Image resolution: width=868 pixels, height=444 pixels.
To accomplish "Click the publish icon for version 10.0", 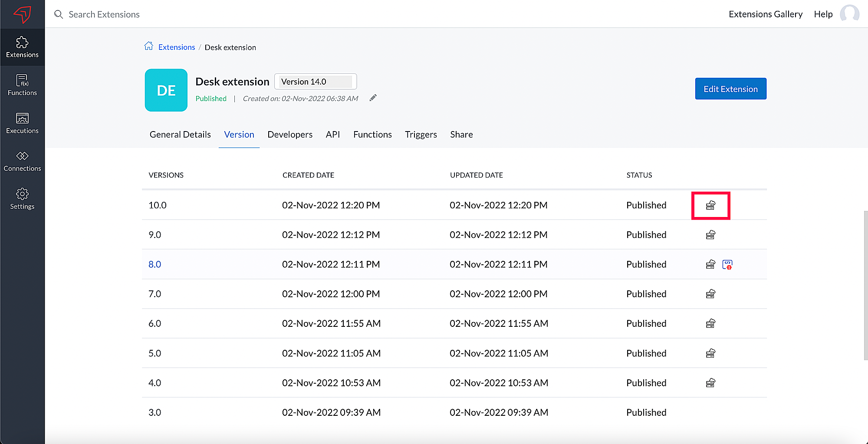I will click(x=710, y=205).
